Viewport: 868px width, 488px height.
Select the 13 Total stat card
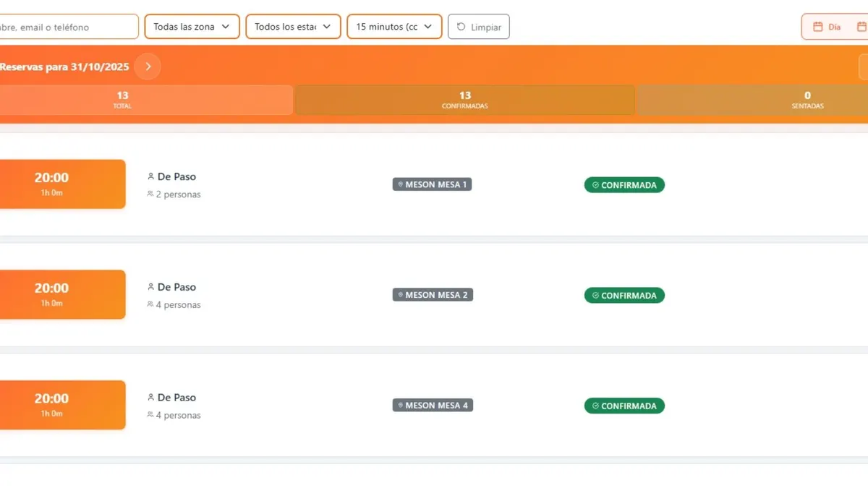(x=146, y=100)
